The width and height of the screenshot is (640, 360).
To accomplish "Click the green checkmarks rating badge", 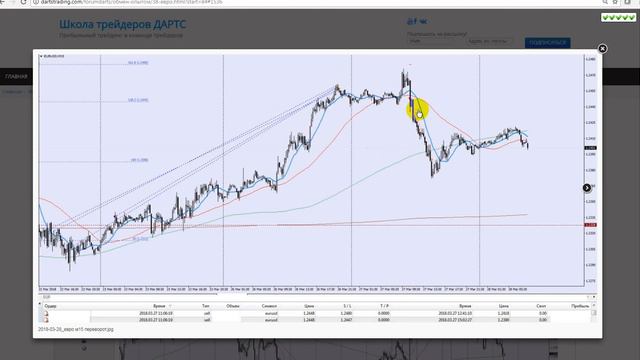I will (x=618, y=18).
